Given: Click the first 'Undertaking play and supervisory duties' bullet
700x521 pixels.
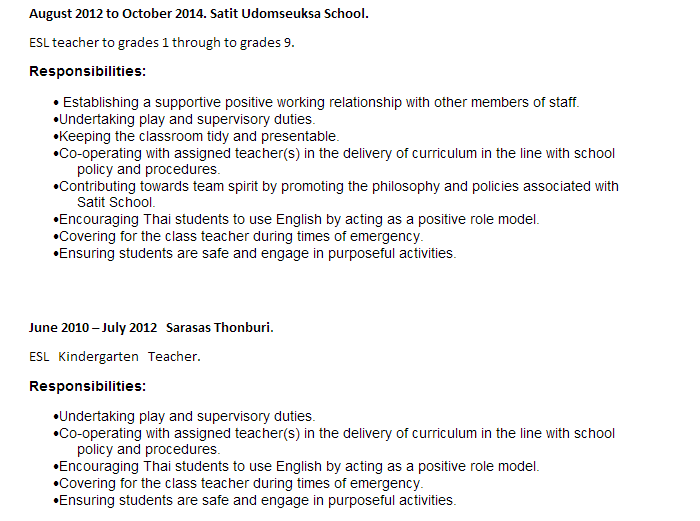Looking at the screenshot, I should 186,119.
